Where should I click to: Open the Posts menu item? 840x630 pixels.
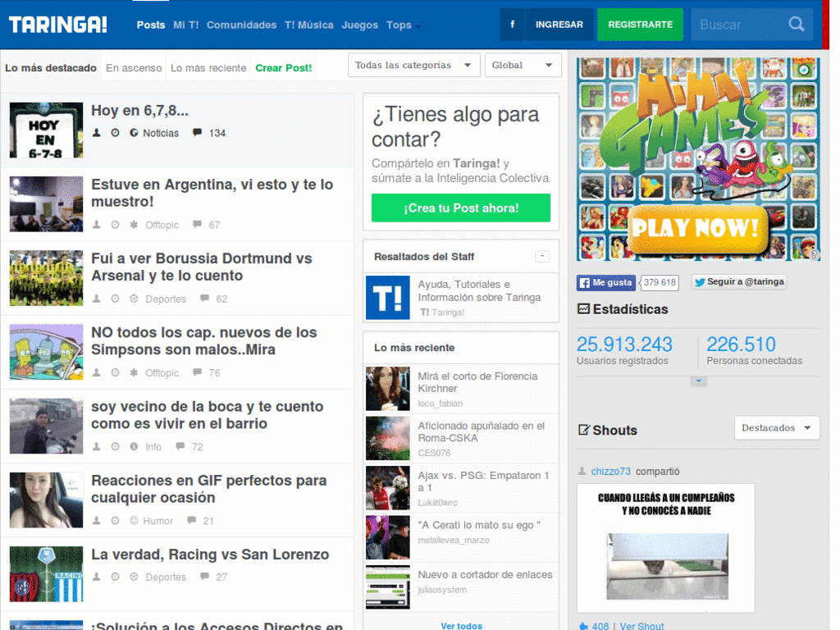tap(151, 25)
